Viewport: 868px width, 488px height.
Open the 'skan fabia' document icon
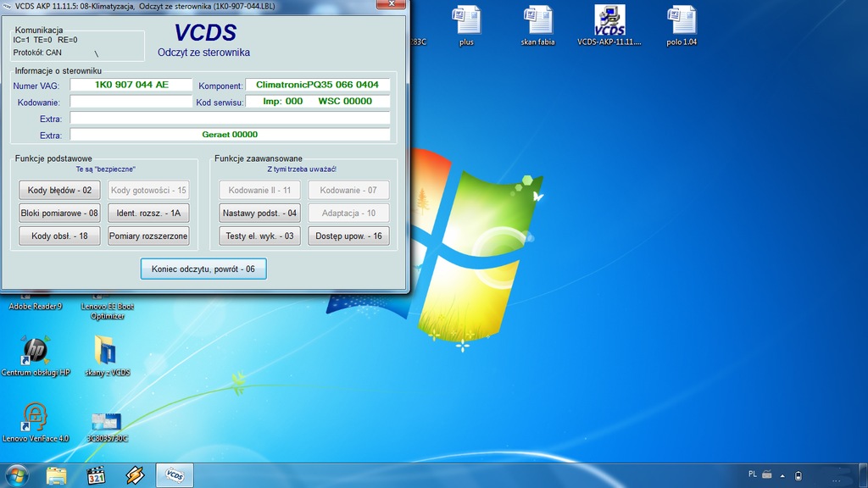(x=537, y=25)
